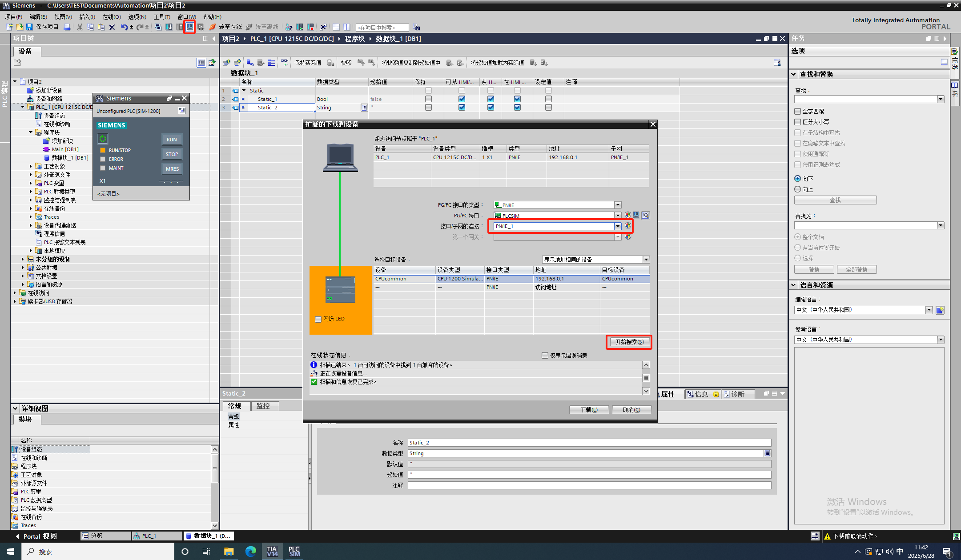Click the upload from device icon
961x560 pixels.
tap(179, 27)
